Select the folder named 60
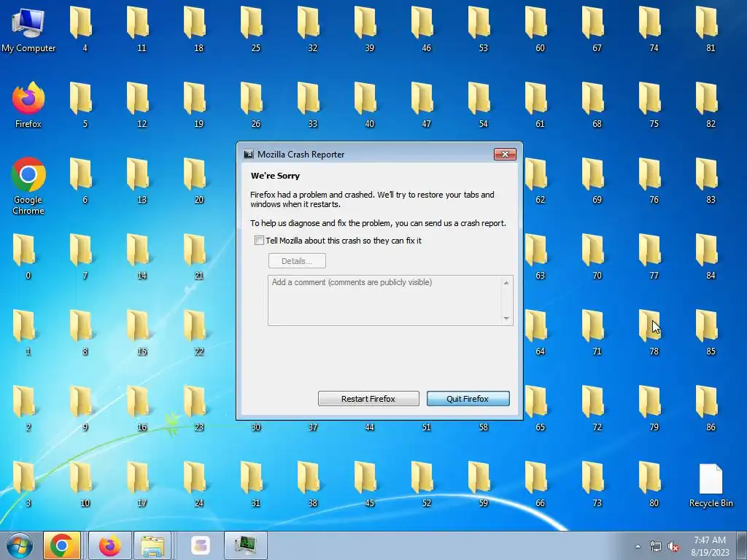The height and width of the screenshot is (560, 747). [x=538, y=29]
